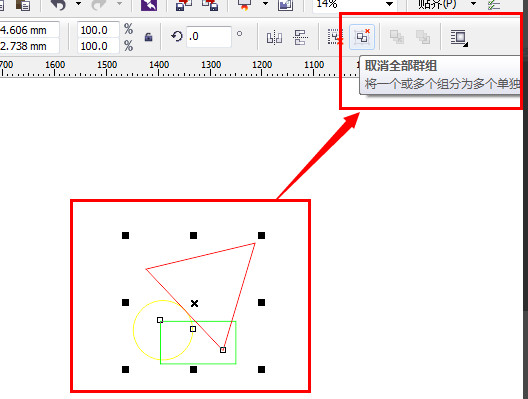
Task: Click the bottom-left selection handle
Action: click(x=125, y=370)
